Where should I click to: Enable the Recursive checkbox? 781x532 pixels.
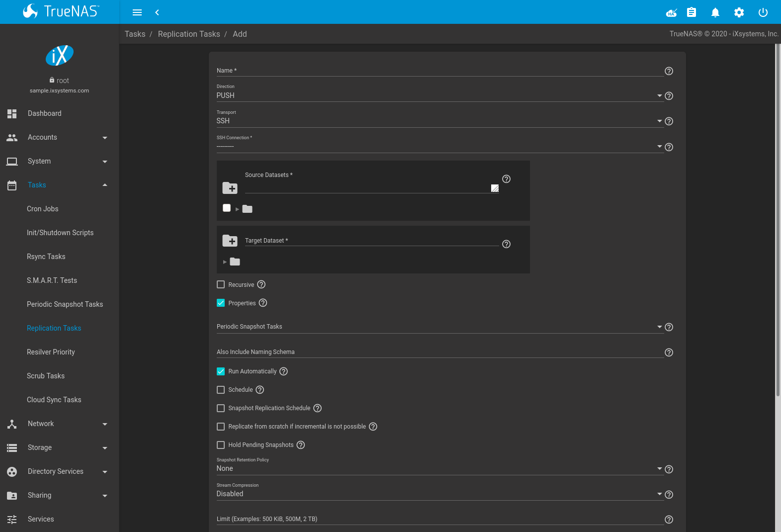[x=221, y=284]
